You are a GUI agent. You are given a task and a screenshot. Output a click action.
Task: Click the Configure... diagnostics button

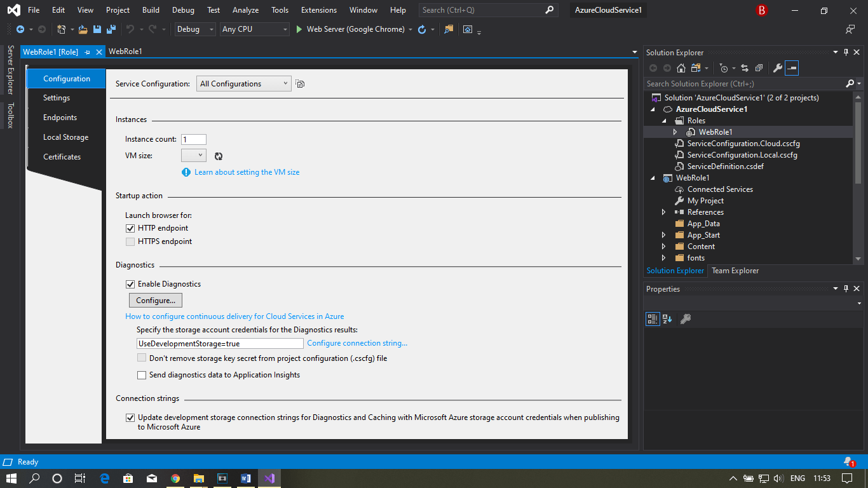coord(156,300)
